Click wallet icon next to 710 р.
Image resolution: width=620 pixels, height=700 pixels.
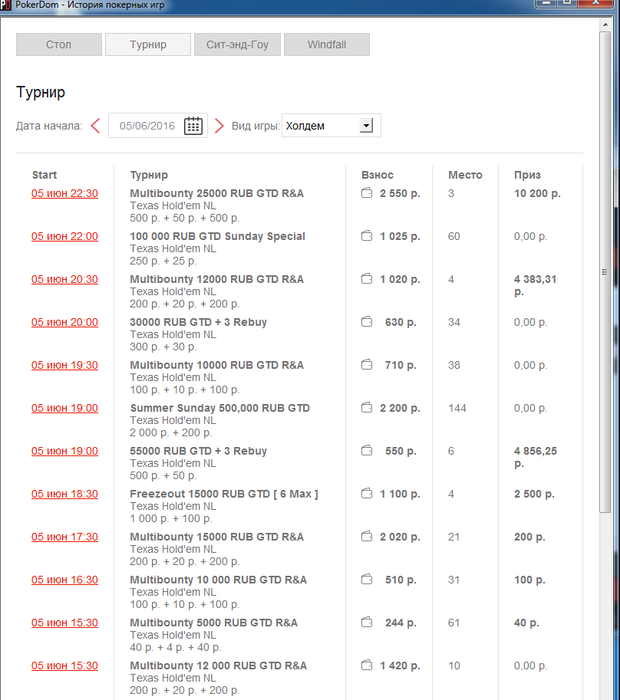366,365
